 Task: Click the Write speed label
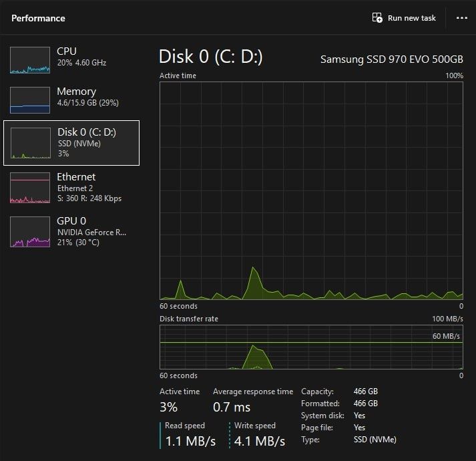point(255,426)
